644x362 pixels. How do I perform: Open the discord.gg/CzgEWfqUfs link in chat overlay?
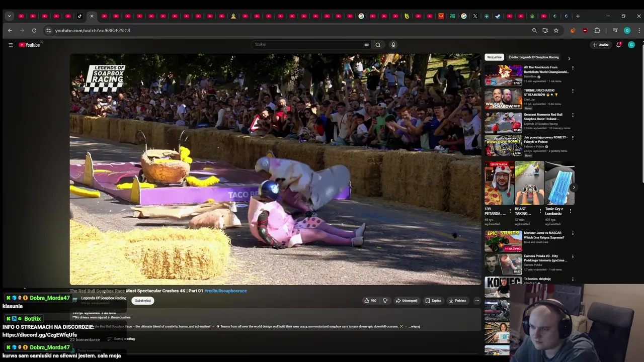(40, 335)
